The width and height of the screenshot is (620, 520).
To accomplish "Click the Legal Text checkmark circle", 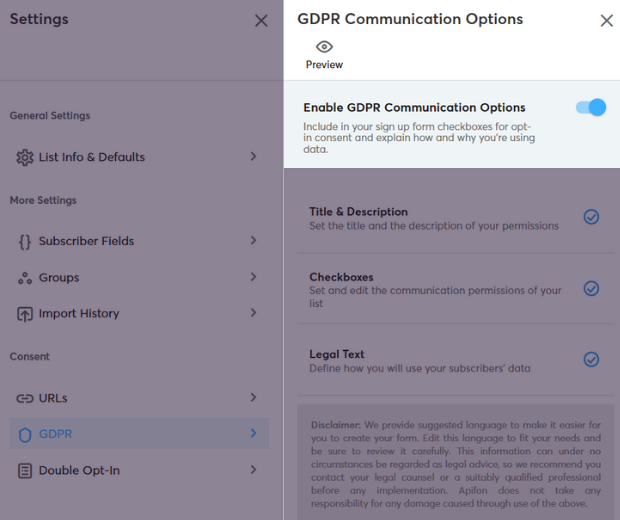I will 592,359.
